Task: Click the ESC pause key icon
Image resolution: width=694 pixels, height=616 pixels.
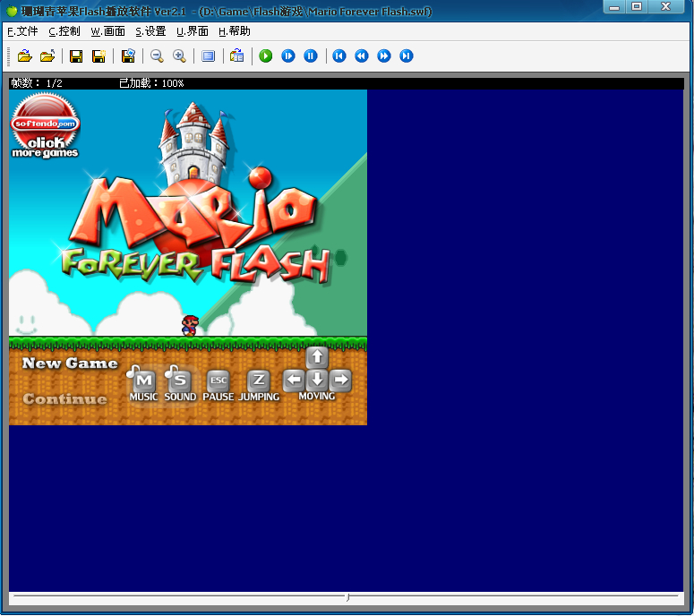Action: 218,381
